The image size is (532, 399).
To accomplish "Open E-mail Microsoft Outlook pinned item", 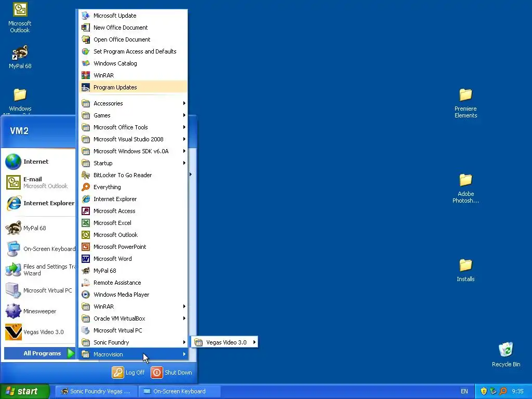I will [39, 182].
